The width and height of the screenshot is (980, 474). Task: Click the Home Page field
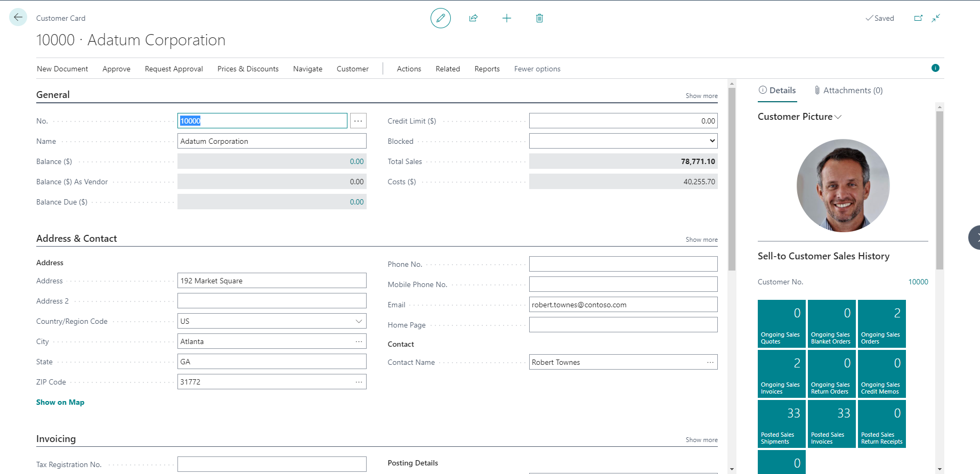pyautogui.click(x=623, y=325)
